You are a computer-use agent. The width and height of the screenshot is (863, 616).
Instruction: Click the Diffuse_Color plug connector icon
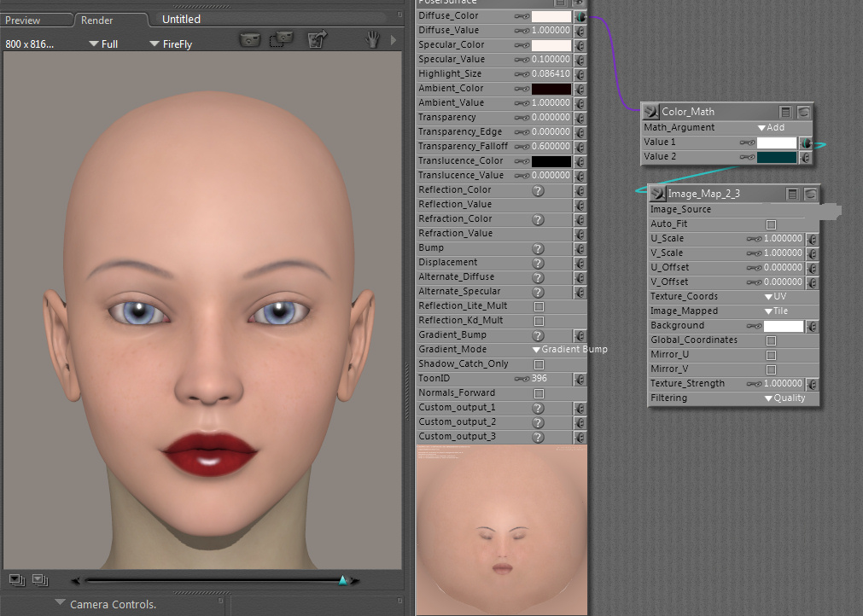[580, 16]
